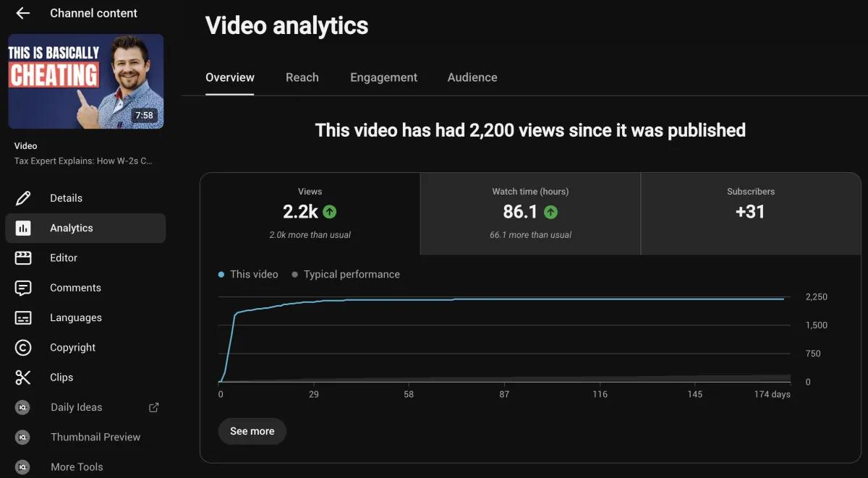Select the Analytics bar chart icon

(x=23, y=228)
